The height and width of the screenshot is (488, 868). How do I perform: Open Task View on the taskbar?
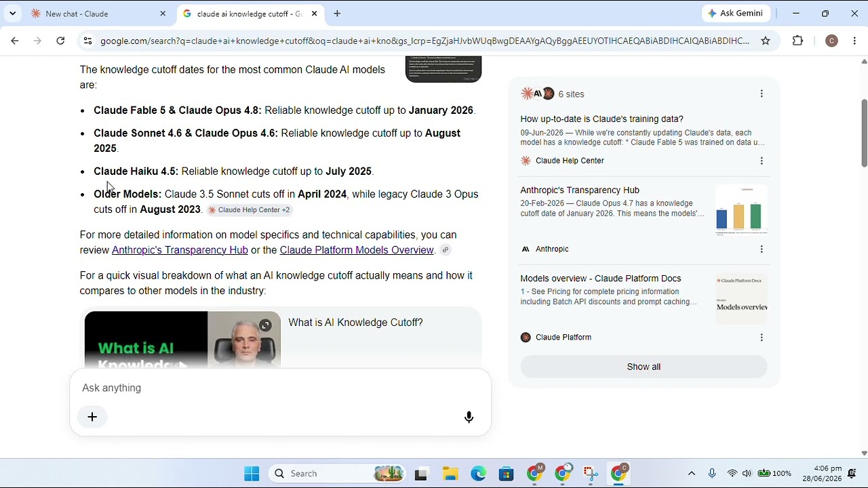coord(421,474)
